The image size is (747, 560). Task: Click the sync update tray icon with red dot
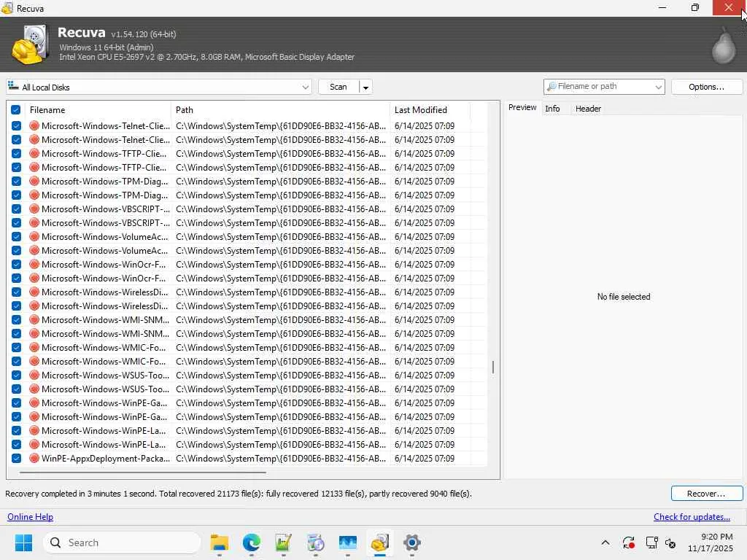pos(628,542)
